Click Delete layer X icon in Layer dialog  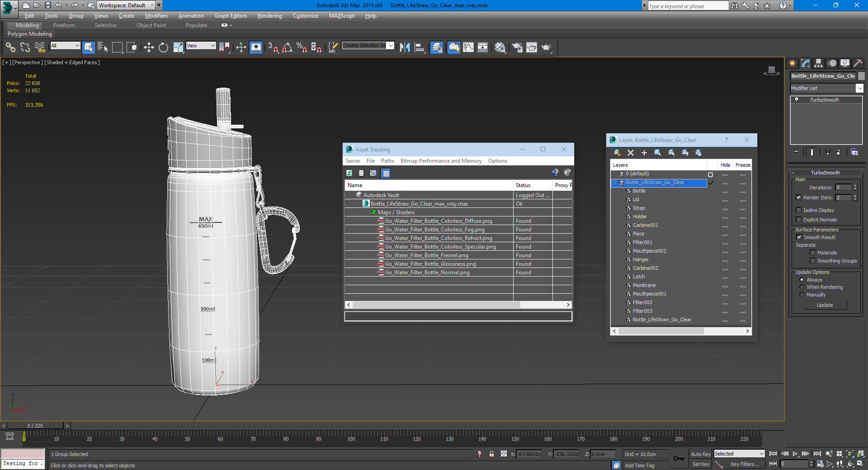click(631, 153)
